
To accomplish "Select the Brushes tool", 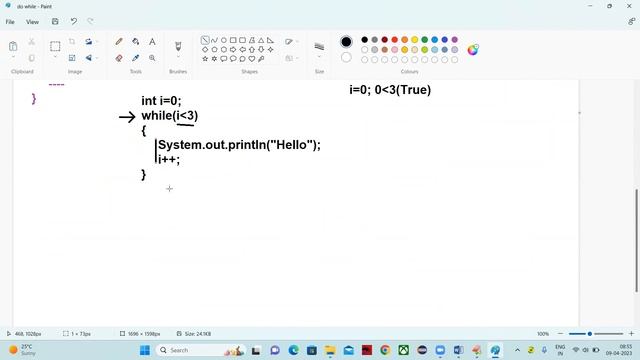I will pyautogui.click(x=178, y=46).
